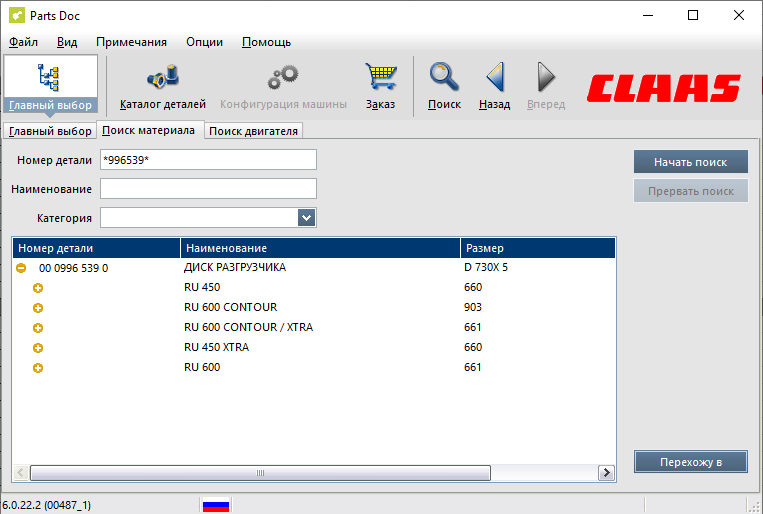The width and height of the screenshot is (763, 514).
Task: Click the Наименование input field
Action: pos(208,189)
